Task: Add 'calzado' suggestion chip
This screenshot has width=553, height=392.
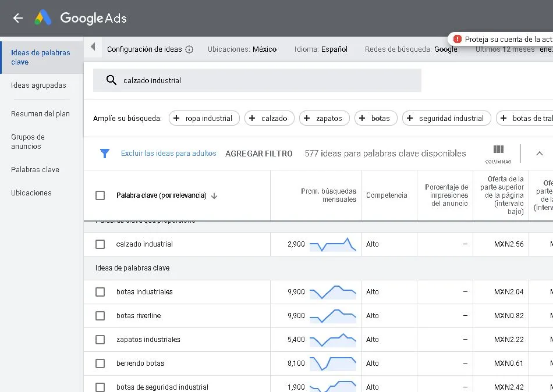Action: click(x=270, y=119)
